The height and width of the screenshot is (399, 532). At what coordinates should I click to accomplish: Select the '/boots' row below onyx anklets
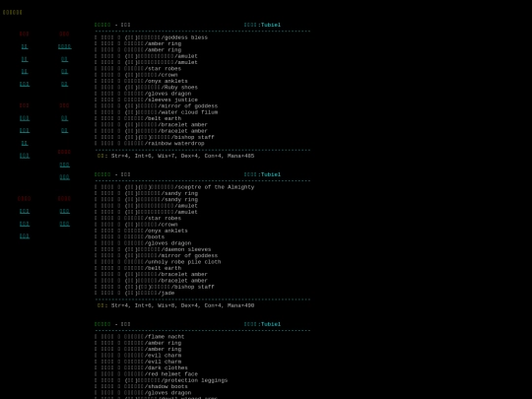click(129, 236)
